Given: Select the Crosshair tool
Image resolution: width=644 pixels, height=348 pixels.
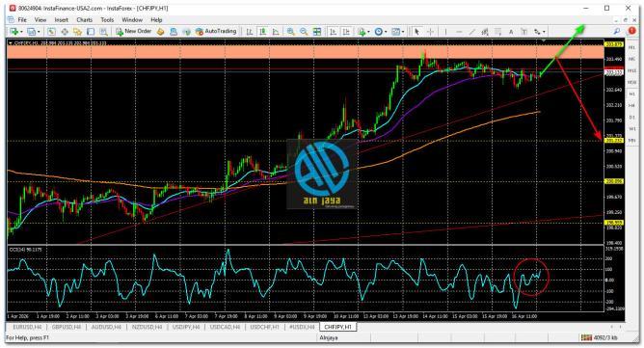Looking at the screenshot, I should 430,32.
